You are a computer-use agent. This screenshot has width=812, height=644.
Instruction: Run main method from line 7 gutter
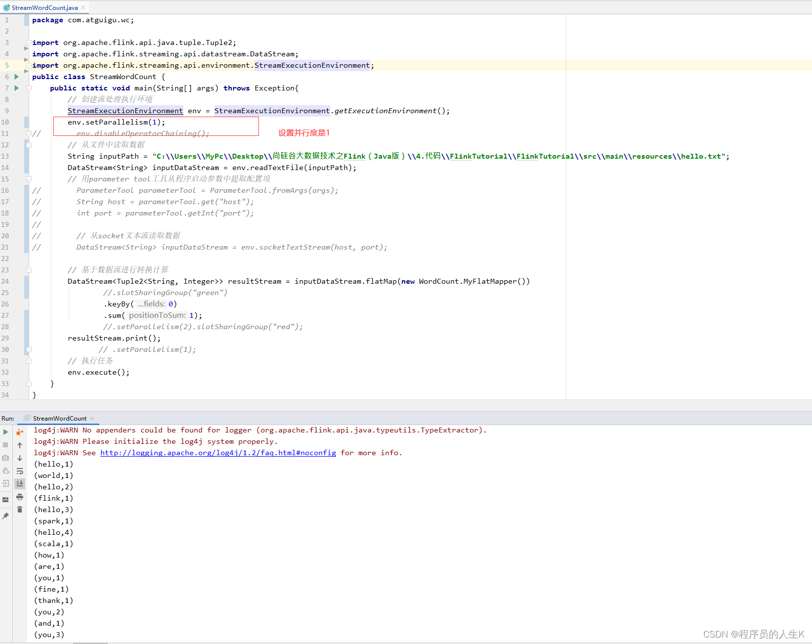pos(16,88)
